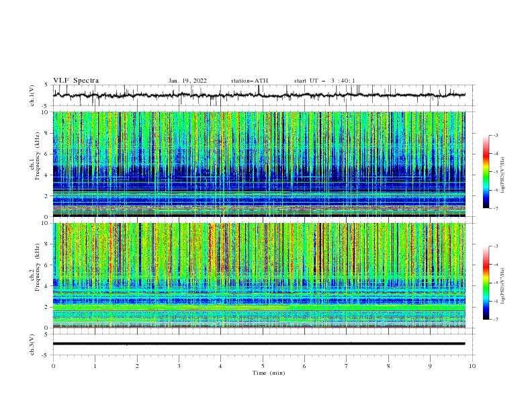Click the "-7" tick on upper colorbar
Viewport: 532px width, 411px height.
tap(495, 208)
